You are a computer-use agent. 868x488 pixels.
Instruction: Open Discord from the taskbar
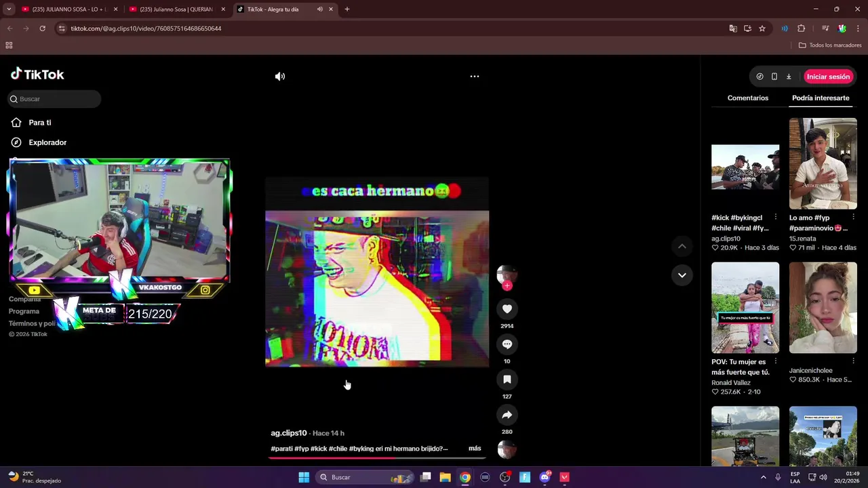click(x=545, y=477)
